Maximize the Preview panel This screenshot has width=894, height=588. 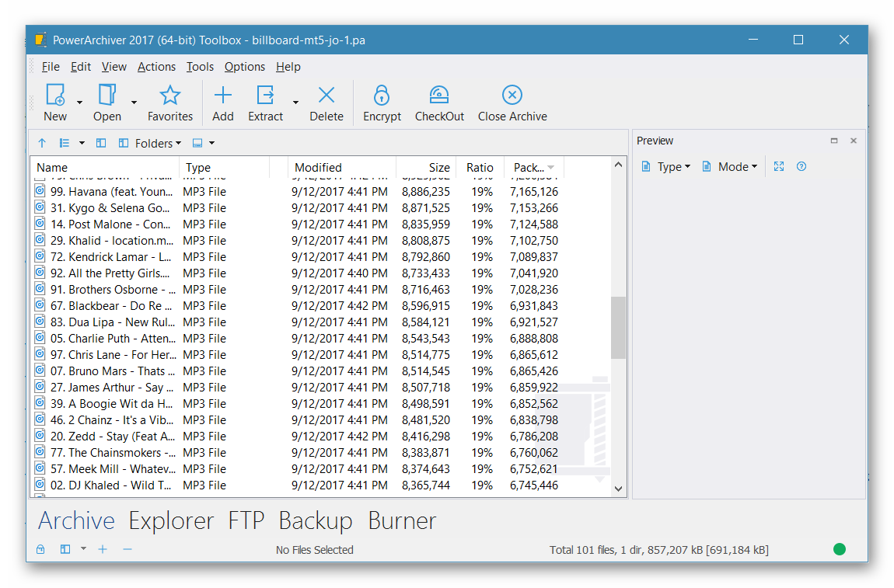tap(834, 140)
